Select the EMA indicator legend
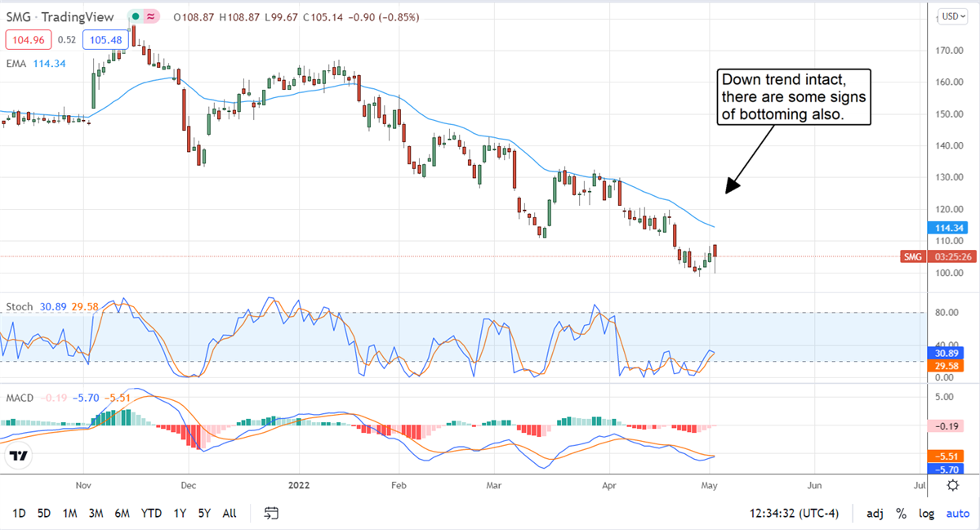 click(16, 62)
